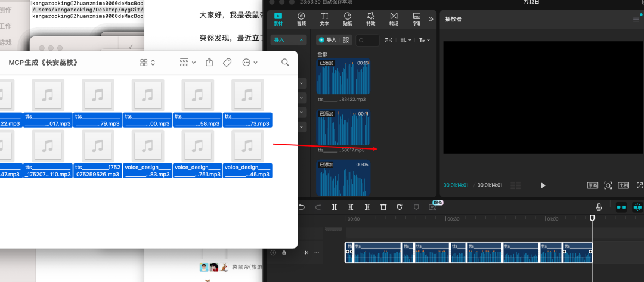The width and height of the screenshot is (644, 282).
Task: Switch to the 转场 transitions tab
Action: (x=394, y=19)
